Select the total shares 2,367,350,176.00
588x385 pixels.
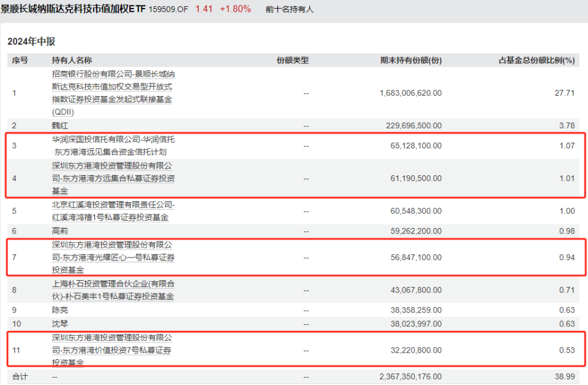click(x=410, y=376)
